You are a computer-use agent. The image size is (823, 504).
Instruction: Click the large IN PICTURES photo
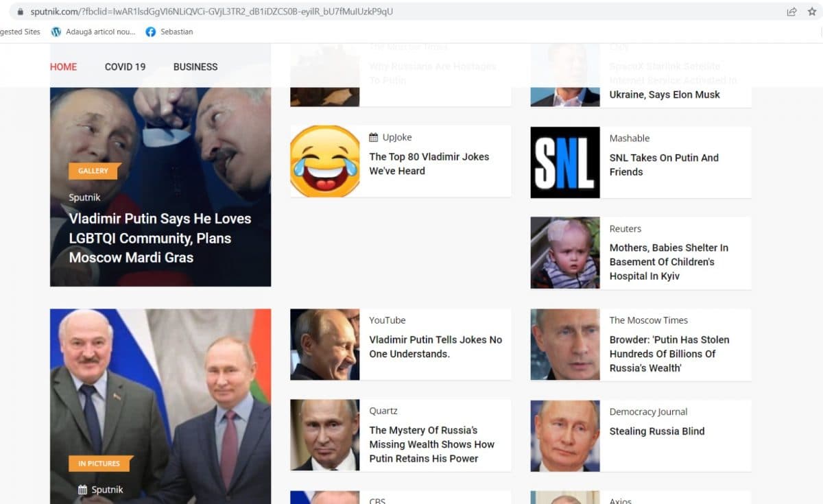(160, 406)
